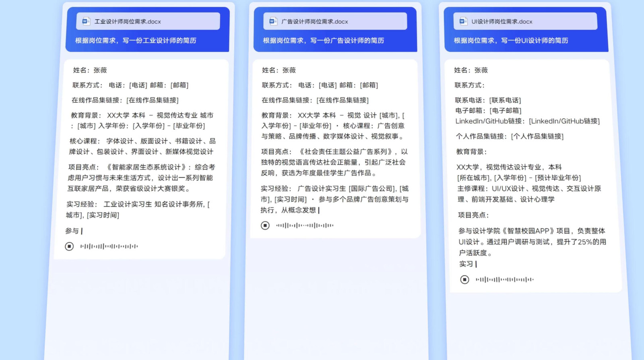The image size is (644, 360).
Task: Click Word icon of UI设计师岗位需求.docx
Action: [x=463, y=21]
